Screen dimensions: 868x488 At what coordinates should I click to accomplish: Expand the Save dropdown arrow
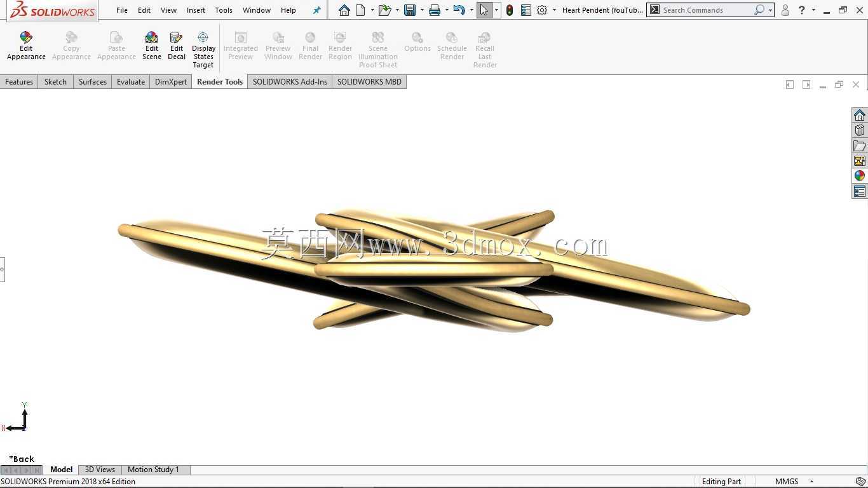click(x=422, y=10)
